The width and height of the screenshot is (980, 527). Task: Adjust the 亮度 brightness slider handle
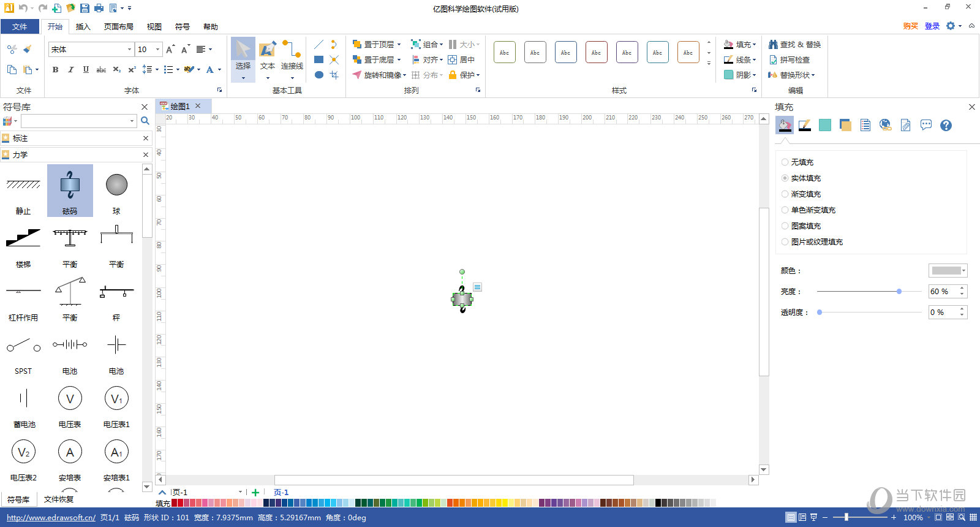899,292
